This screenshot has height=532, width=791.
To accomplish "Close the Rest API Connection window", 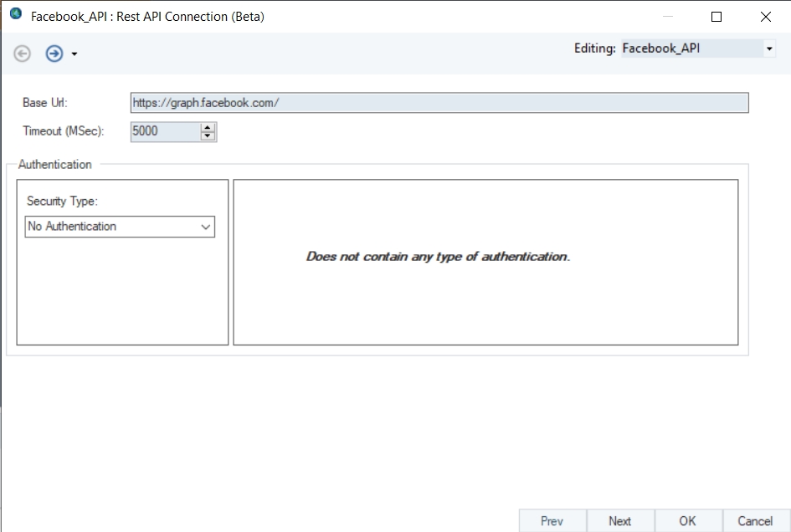I will (766, 17).
